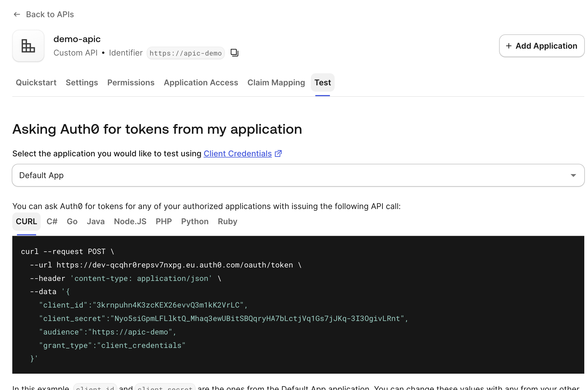Click the external link icon beside Client Credentials

(278, 153)
